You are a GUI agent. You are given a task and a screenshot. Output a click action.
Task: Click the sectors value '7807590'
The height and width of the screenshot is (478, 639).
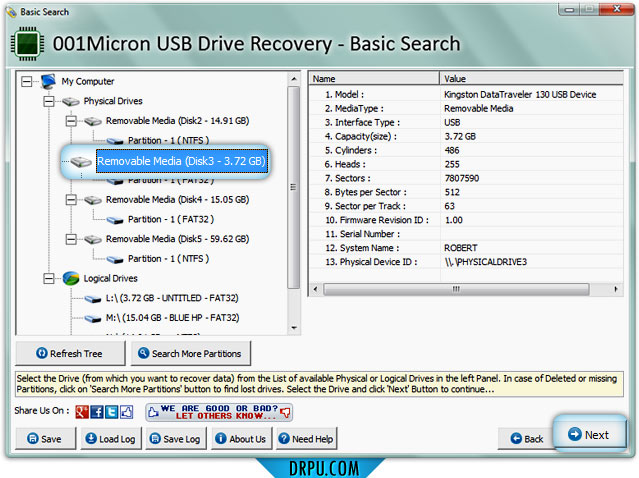click(x=462, y=178)
